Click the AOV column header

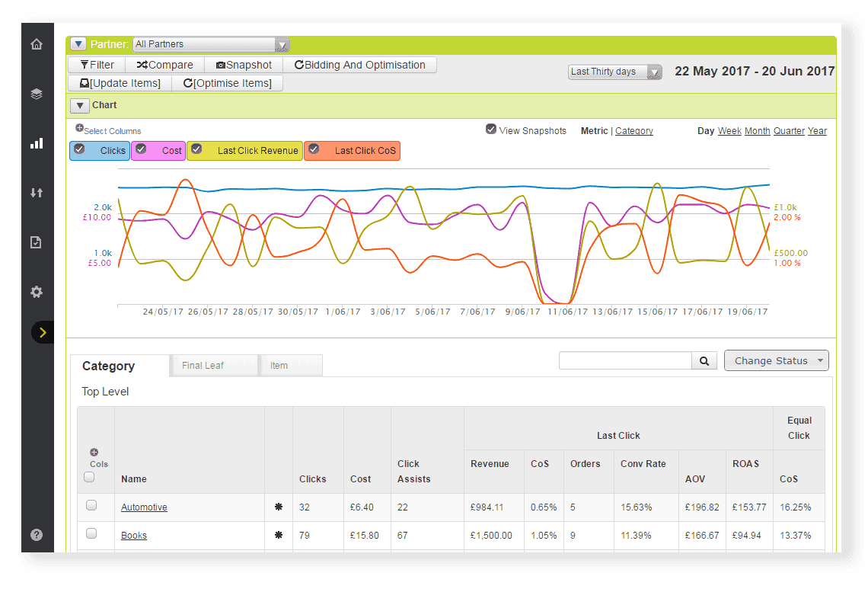[x=694, y=479]
